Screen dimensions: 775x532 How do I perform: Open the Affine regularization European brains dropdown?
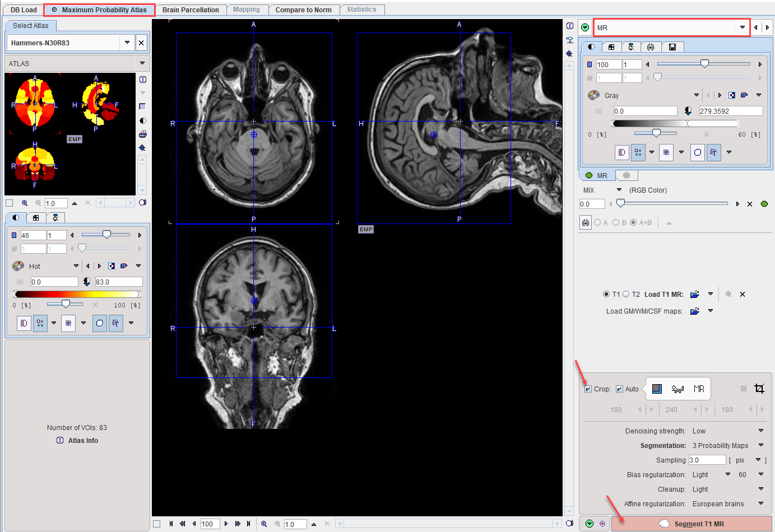pyautogui.click(x=761, y=503)
